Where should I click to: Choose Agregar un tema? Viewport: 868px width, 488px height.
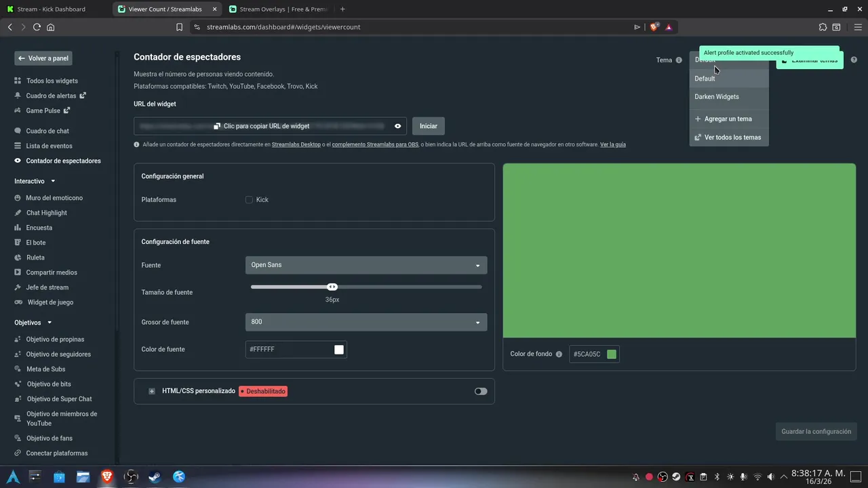click(x=729, y=119)
